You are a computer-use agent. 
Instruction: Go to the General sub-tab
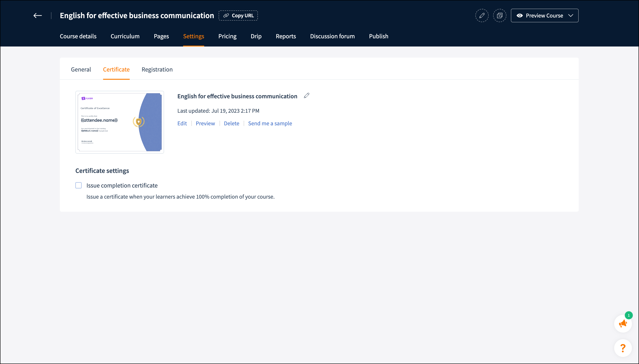pos(80,70)
